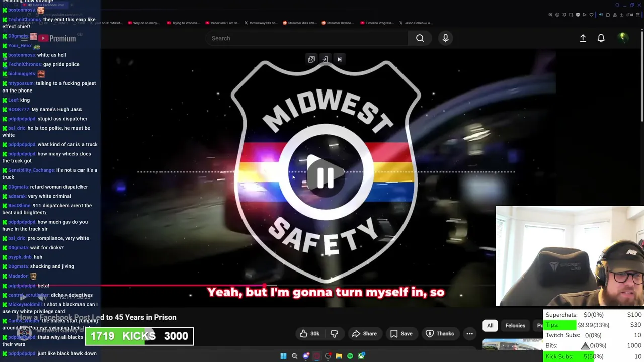Open the YouTube upload/create icon
This screenshot has width=644, height=362.
coord(583,38)
